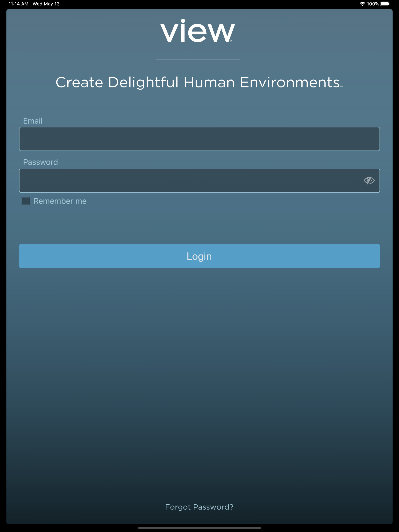Tap the Email field label
The image size is (399, 532).
point(33,121)
